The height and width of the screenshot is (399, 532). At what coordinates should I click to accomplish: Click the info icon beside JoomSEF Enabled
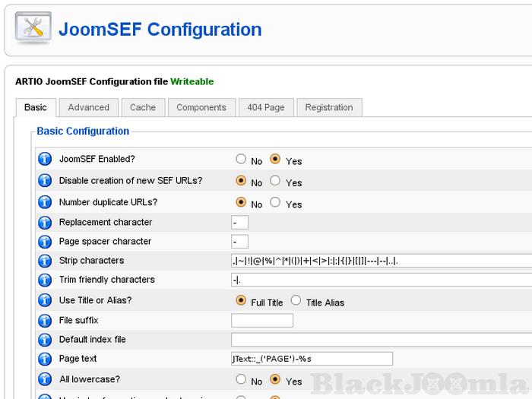click(x=45, y=160)
